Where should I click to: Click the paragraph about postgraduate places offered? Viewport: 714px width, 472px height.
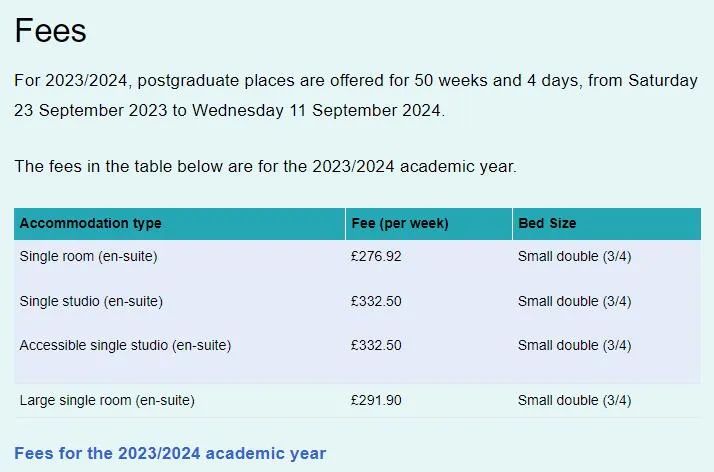coord(356,95)
